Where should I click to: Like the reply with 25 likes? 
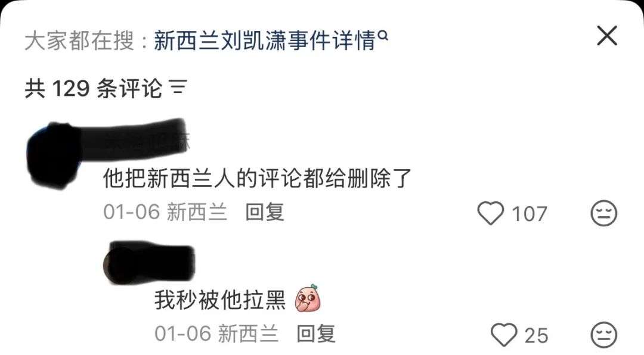pyautogui.click(x=504, y=335)
